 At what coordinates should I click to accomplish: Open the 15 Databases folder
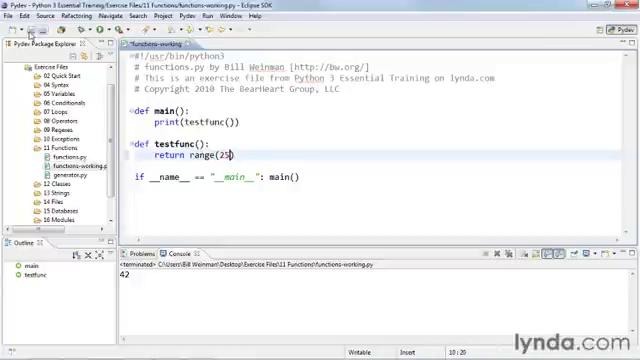60,211
